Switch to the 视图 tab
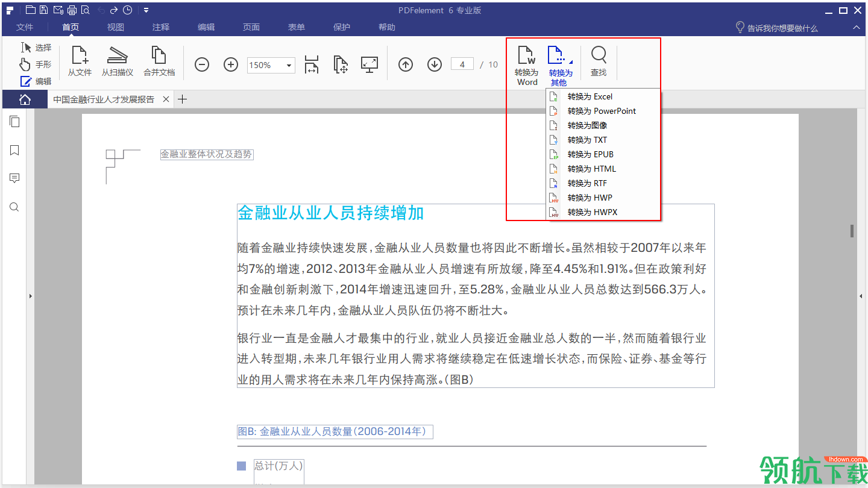Screen dimensions: 868x488 [116, 27]
